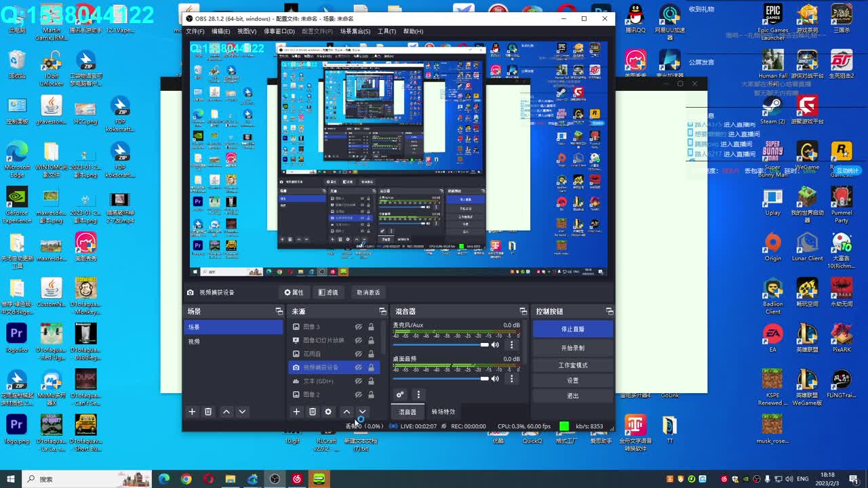Mute the 麦克风/Aux speaker icon

tap(495, 345)
